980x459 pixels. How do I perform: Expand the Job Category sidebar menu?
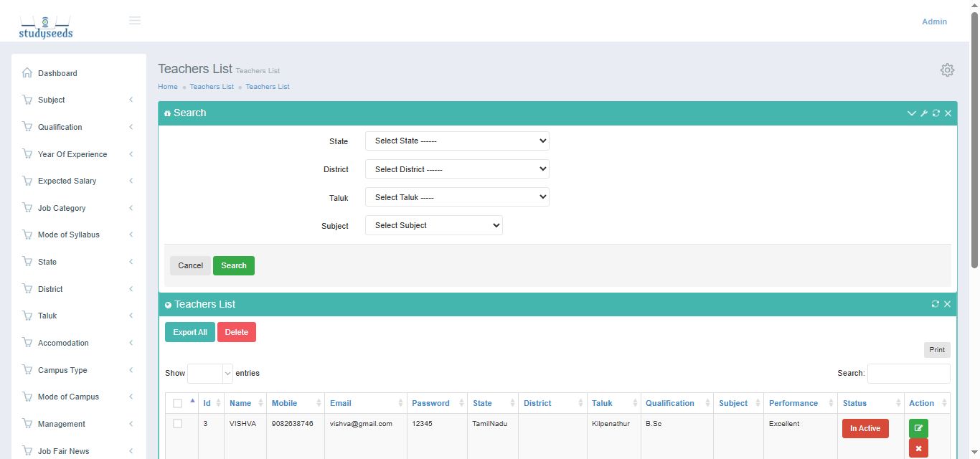click(x=62, y=208)
